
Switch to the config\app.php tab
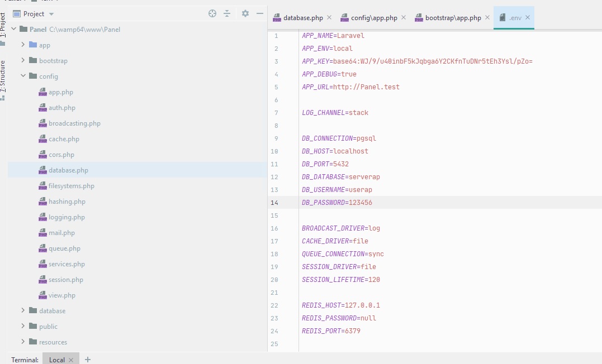tap(373, 18)
